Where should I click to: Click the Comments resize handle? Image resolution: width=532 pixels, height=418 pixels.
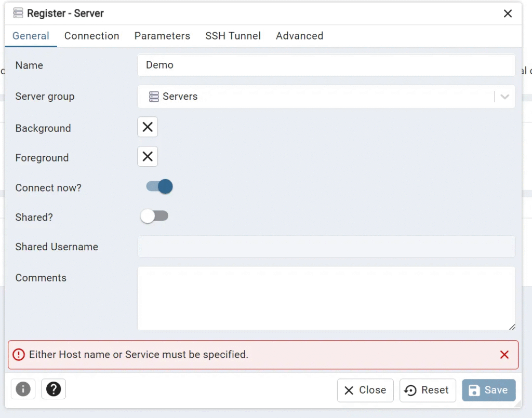tap(512, 327)
